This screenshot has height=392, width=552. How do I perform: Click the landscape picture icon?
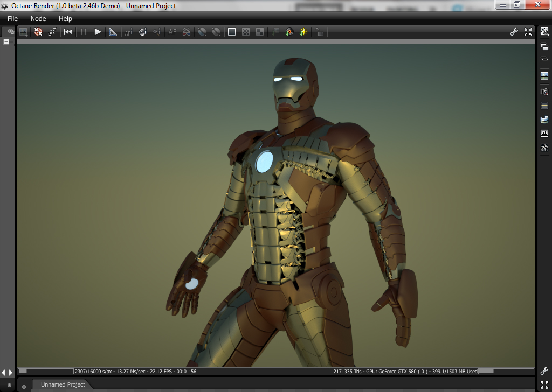[x=544, y=76]
